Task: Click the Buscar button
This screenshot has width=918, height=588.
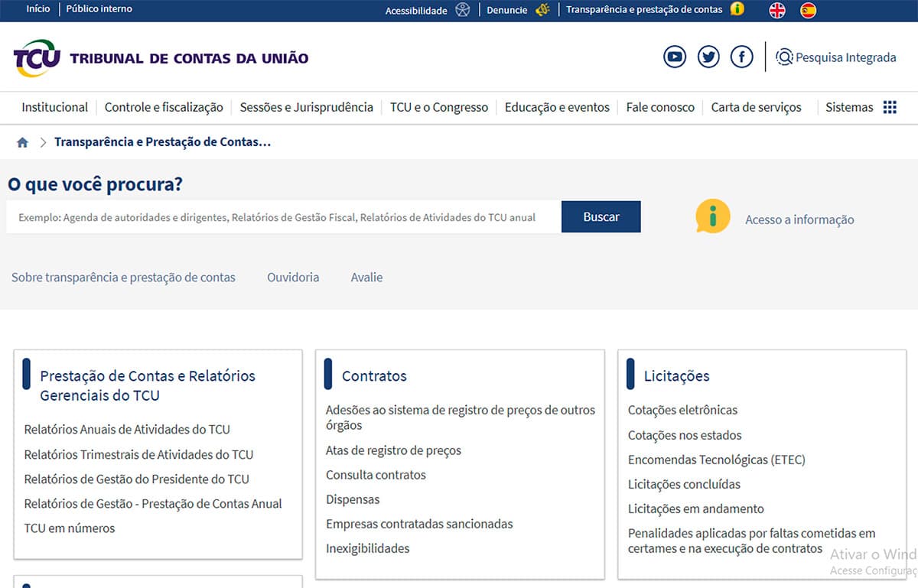Action: point(601,217)
